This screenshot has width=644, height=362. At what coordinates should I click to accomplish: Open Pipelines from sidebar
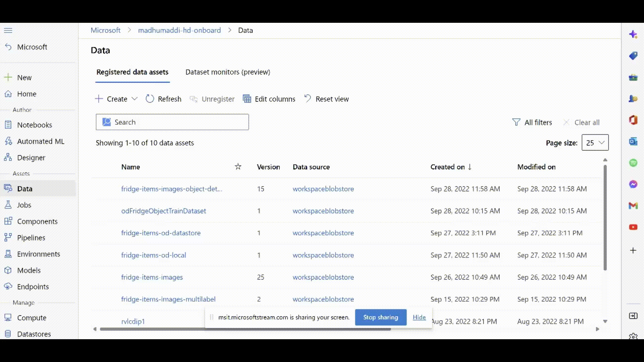pyautogui.click(x=31, y=237)
